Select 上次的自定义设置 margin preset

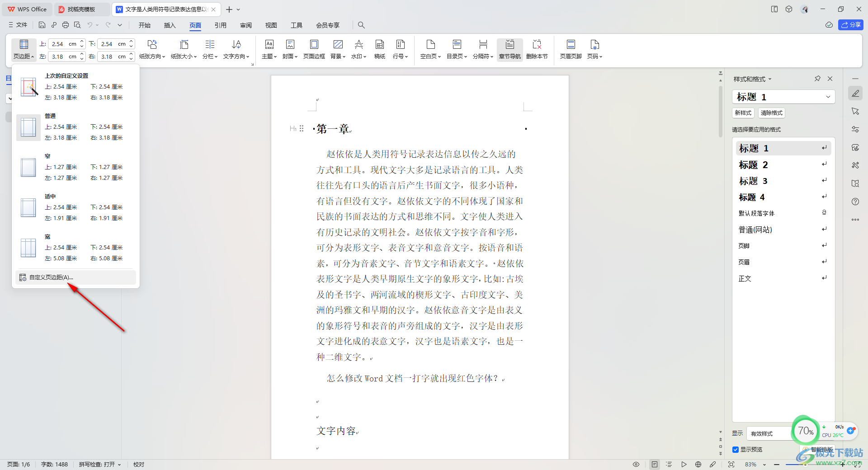(x=75, y=87)
